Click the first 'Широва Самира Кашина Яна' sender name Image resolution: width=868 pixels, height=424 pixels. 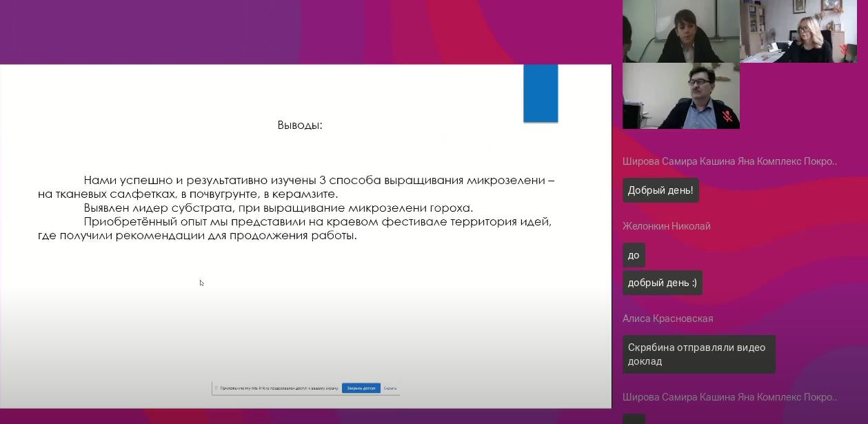[729, 161]
